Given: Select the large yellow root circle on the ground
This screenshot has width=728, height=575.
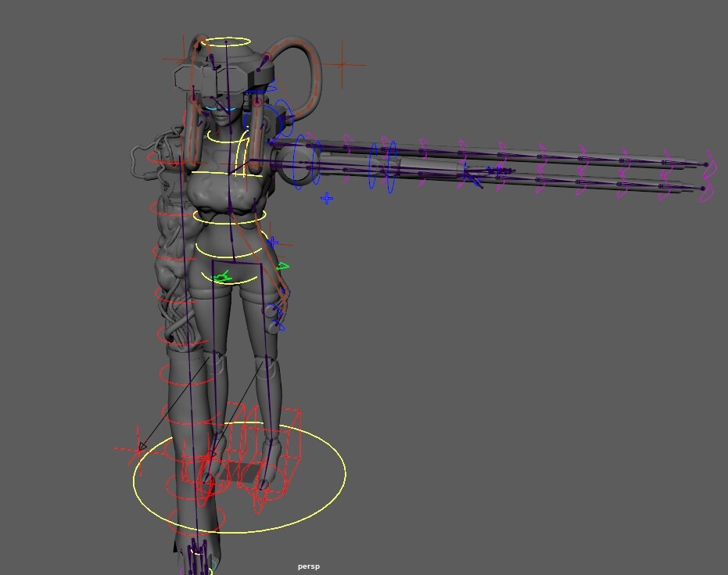Looking at the screenshot, I should 238,518.
